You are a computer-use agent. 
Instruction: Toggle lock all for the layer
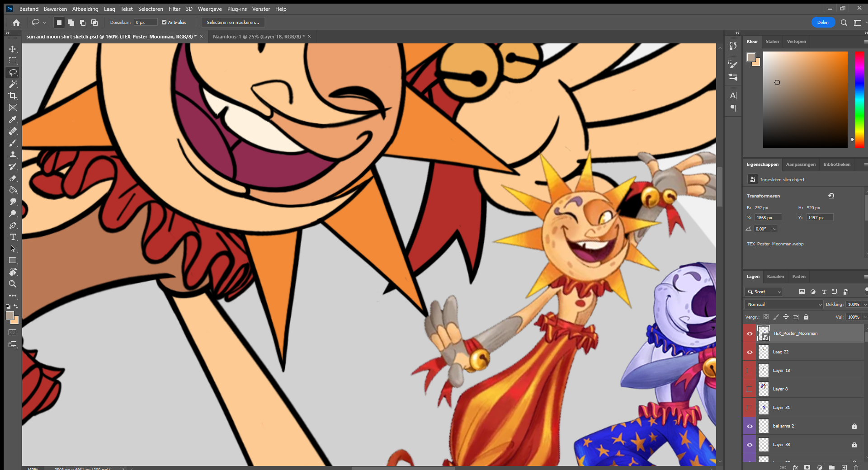pyautogui.click(x=806, y=317)
